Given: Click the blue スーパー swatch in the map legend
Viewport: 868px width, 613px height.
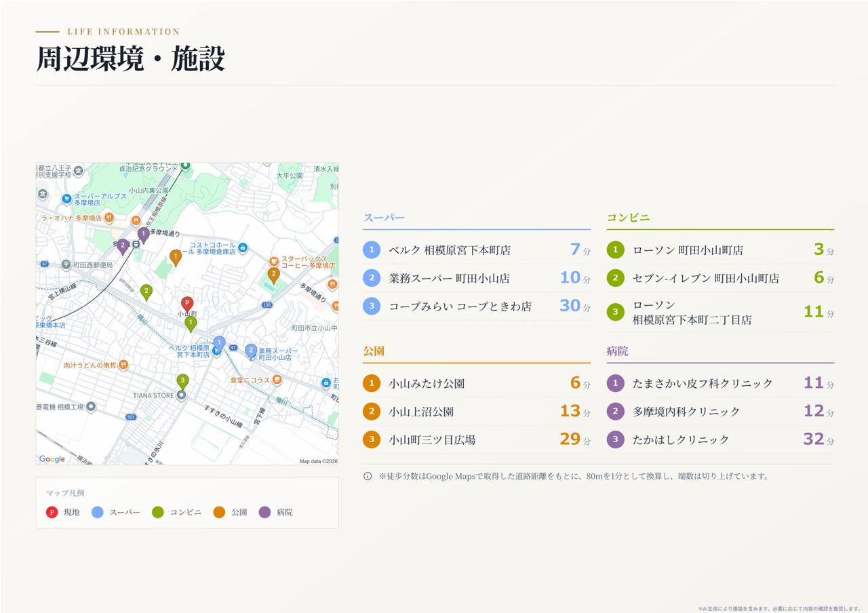Looking at the screenshot, I should 98,512.
